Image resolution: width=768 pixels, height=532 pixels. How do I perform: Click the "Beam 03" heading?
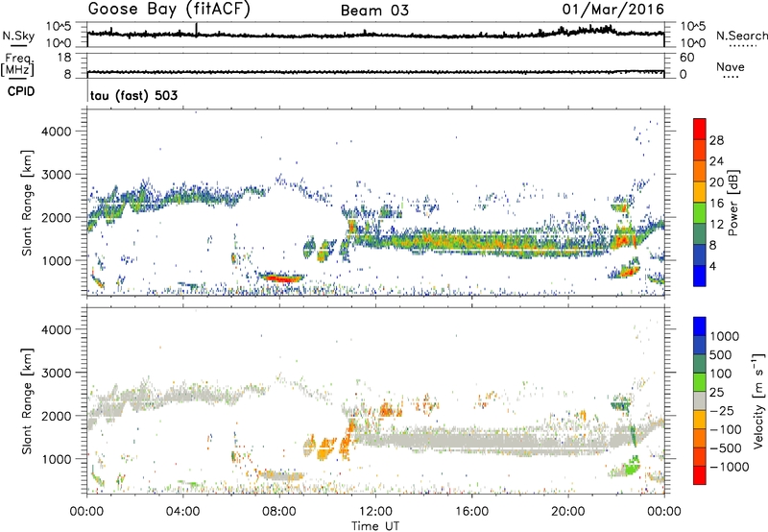pyautogui.click(x=374, y=11)
